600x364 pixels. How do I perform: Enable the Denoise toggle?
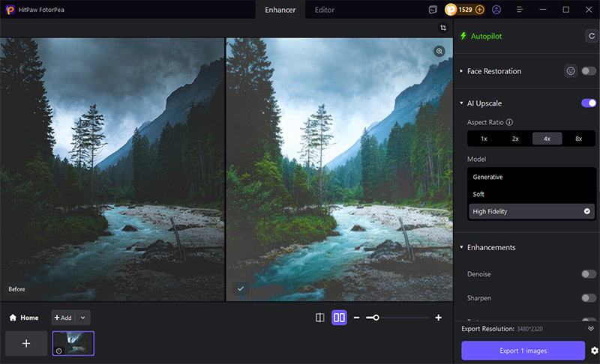click(589, 274)
